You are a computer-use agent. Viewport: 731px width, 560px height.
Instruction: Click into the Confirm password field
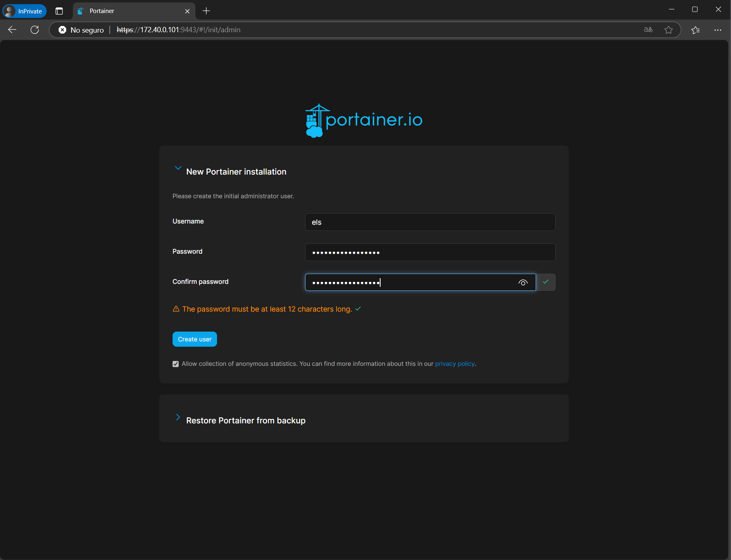coord(420,282)
